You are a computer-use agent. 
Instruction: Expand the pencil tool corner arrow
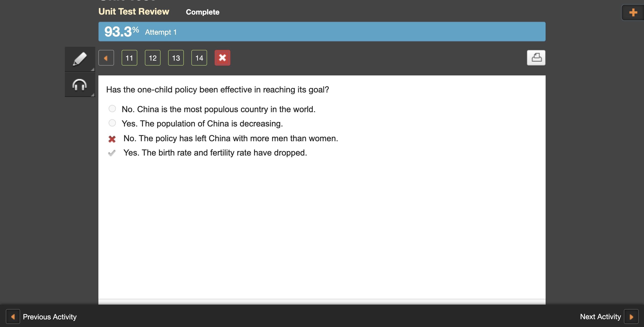coord(93,69)
